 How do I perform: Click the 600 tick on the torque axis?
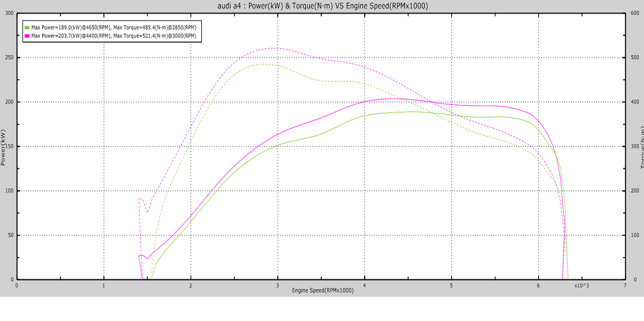[x=635, y=13]
